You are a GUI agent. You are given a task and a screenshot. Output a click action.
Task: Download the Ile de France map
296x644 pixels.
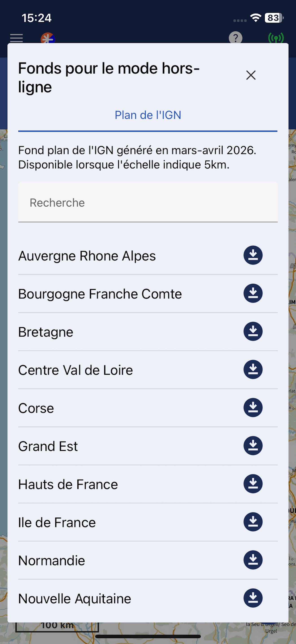pyautogui.click(x=253, y=522)
